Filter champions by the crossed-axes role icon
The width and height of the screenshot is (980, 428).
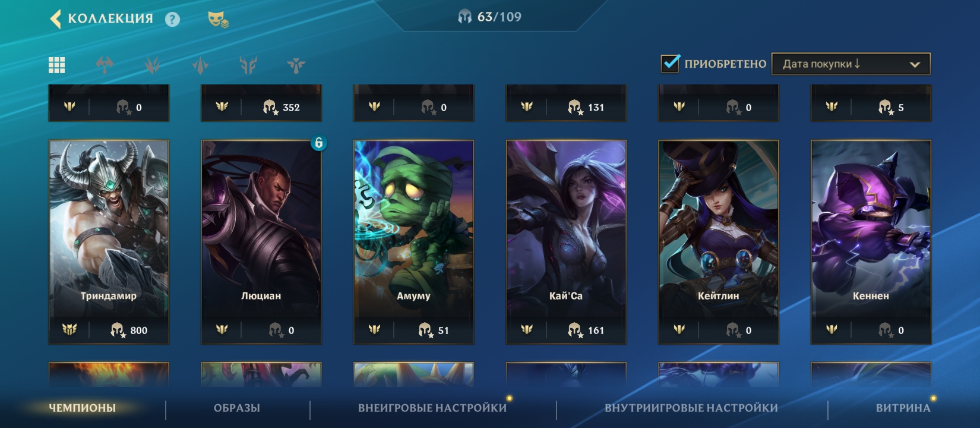pos(105,65)
